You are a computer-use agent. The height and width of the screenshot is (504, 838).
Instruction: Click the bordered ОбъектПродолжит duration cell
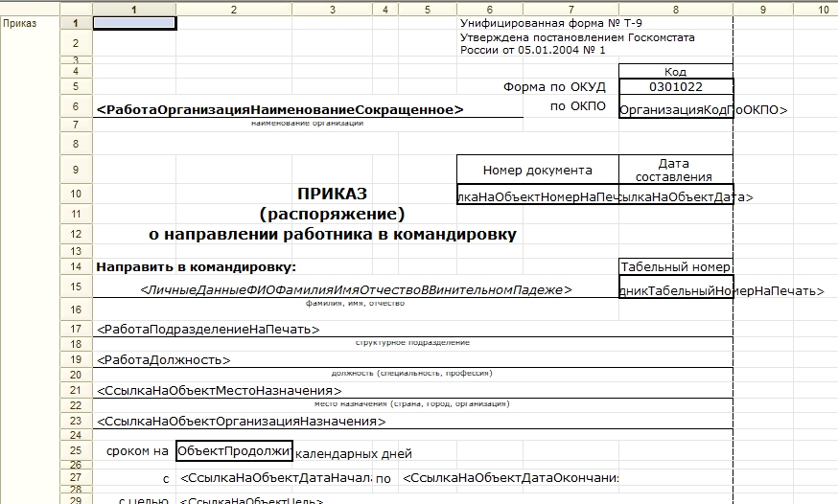coord(234,450)
